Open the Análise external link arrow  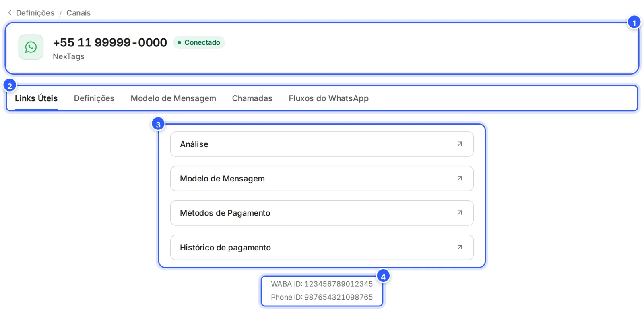pyautogui.click(x=460, y=144)
